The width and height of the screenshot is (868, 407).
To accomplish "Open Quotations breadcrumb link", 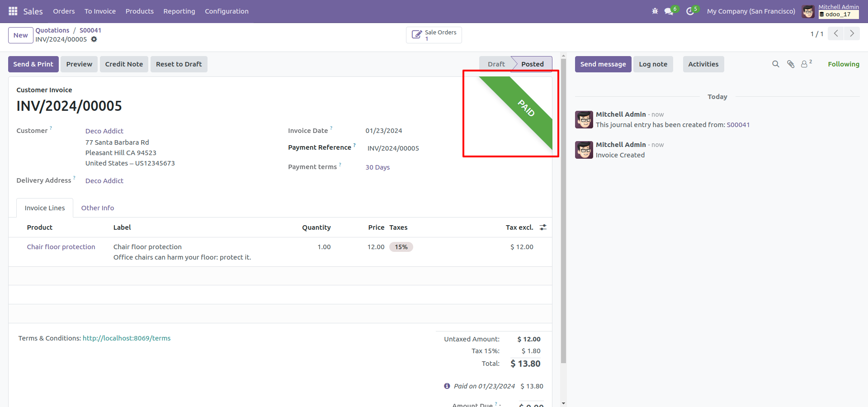I will pyautogui.click(x=52, y=30).
